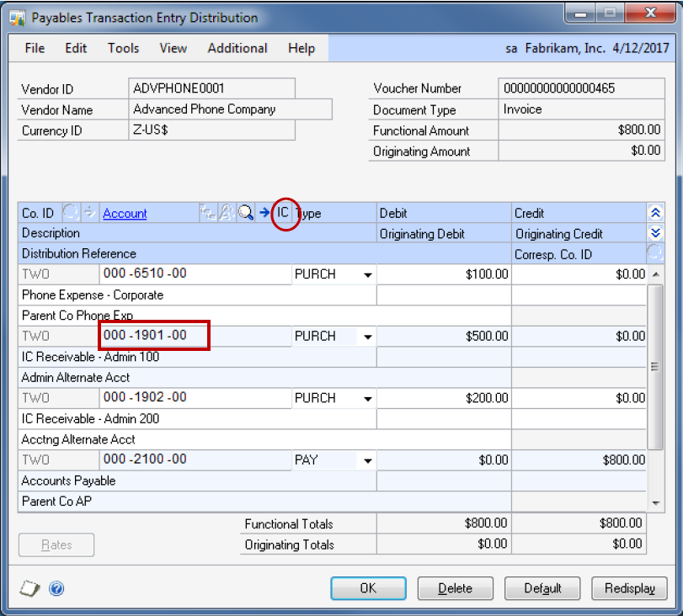
Task: Expand grid rows with the double-down arrow
Action: 654,233
